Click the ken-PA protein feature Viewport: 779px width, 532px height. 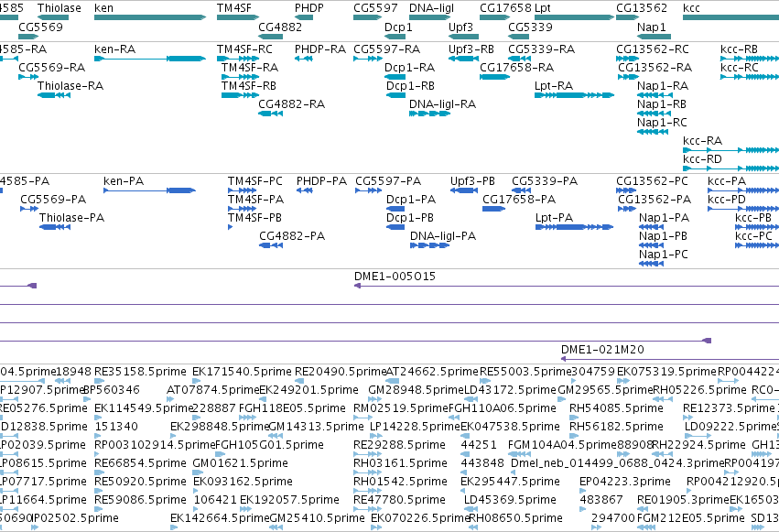click(x=149, y=190)
